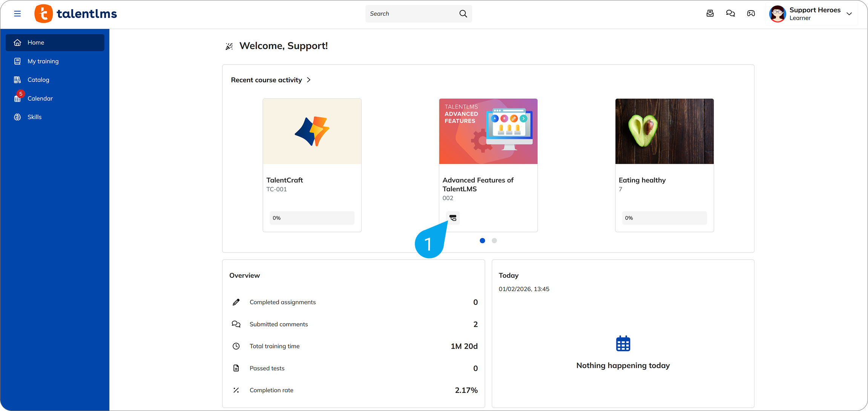The width and height of the screenshot is (868, 411).
Task: Select Home in the sidebar
Action: pos(36,42)
